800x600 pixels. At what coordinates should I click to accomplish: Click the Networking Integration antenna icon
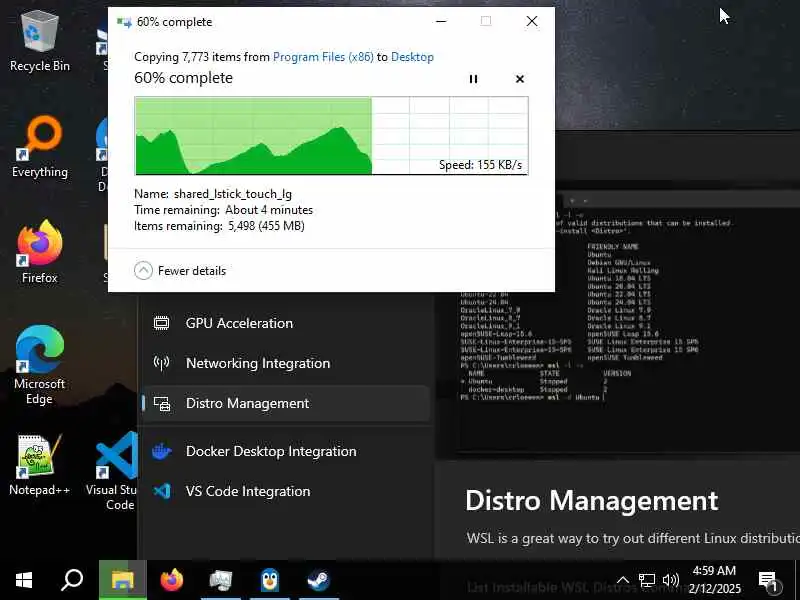pos(162,363)
